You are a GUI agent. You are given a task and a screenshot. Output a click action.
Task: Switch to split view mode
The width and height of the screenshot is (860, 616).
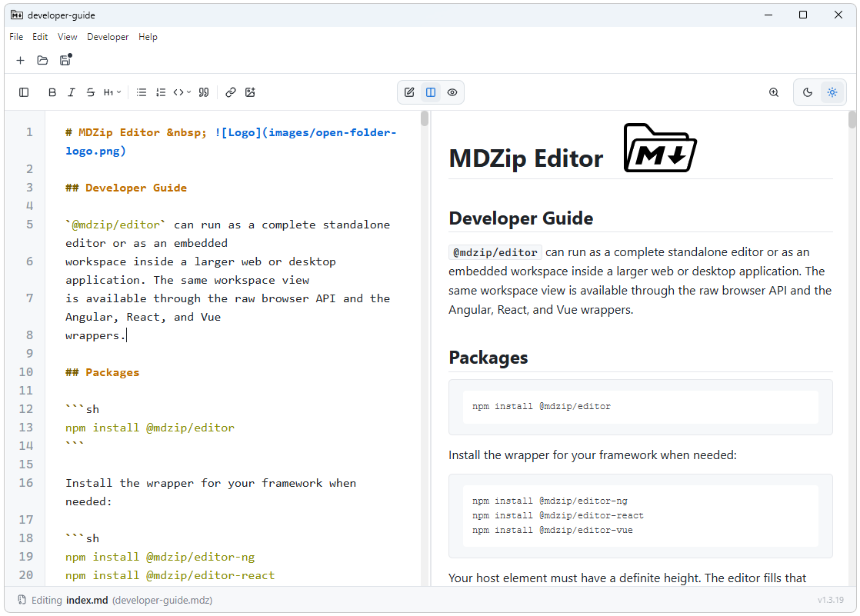(x=431, y=92)
